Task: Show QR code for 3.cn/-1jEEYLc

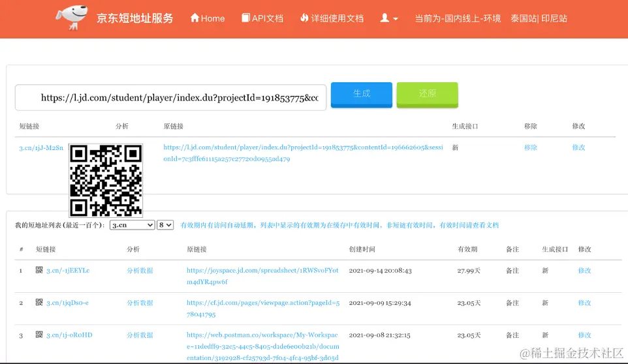Action: pyautogui.click(x=39, y=270)
